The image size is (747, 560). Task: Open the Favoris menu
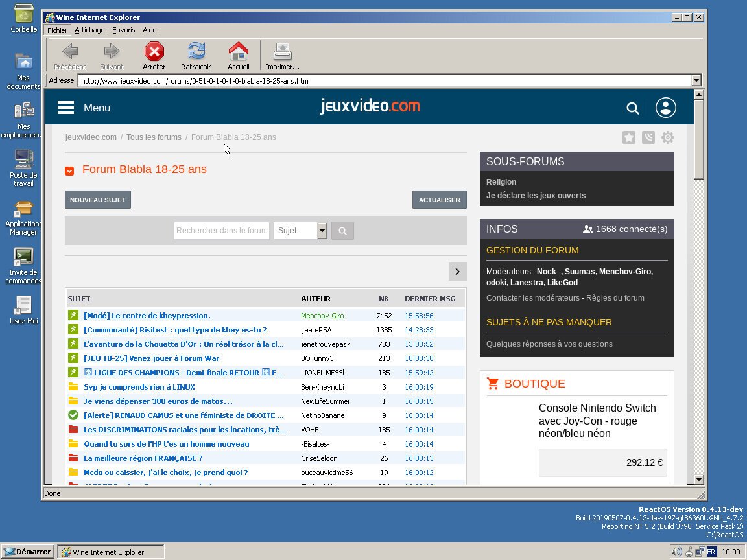pyautogui.click(x=123, y=30)
